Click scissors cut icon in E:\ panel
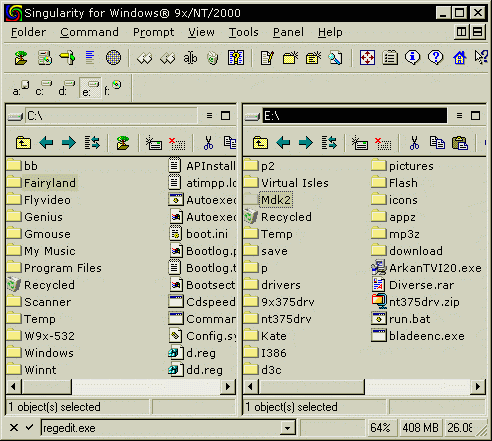The width and height of the screenshot is (492, 441). coord(414,143)
